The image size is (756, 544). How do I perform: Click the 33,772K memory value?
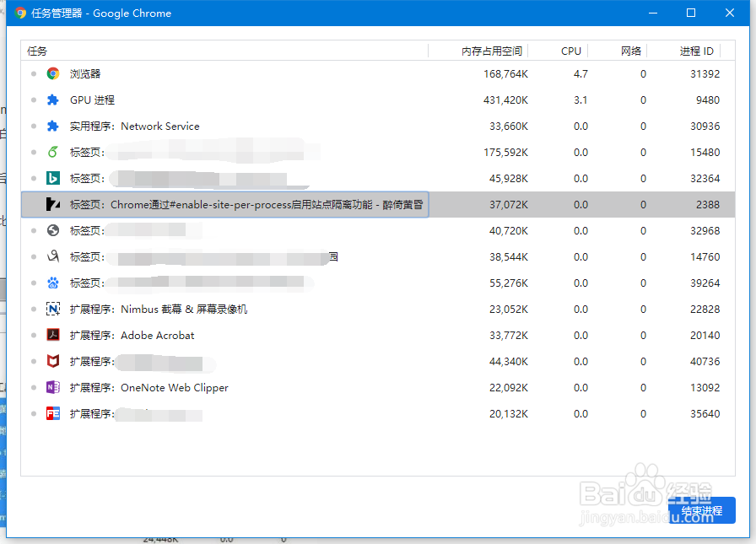coord(509,336)
